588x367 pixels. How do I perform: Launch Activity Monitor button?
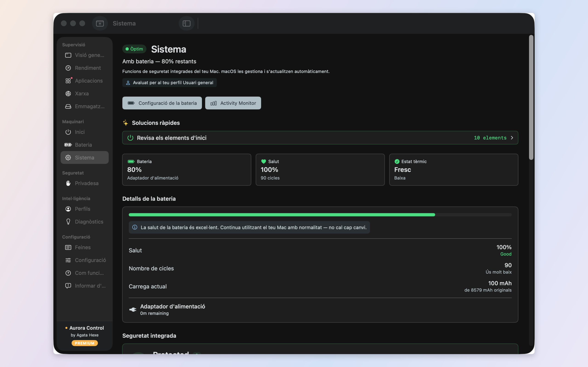(x=233, y=103)
